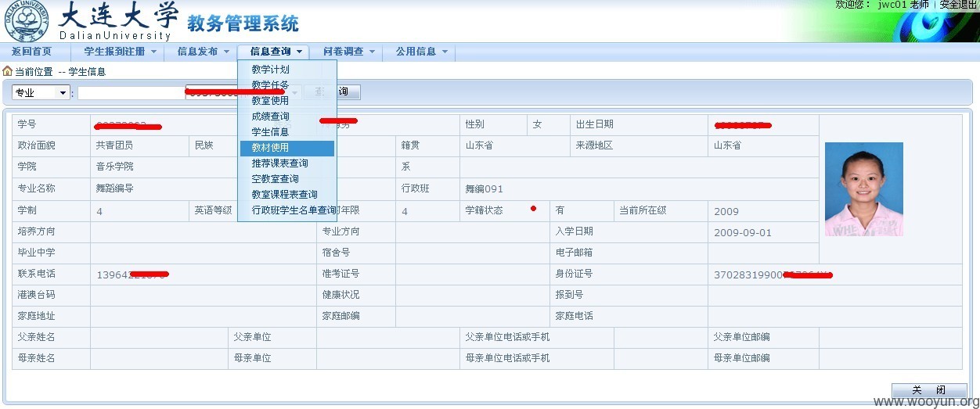The width and height of the screenshot is (980, 409).
Task: Click the 身份证号 field label
Action: (574, 274)
